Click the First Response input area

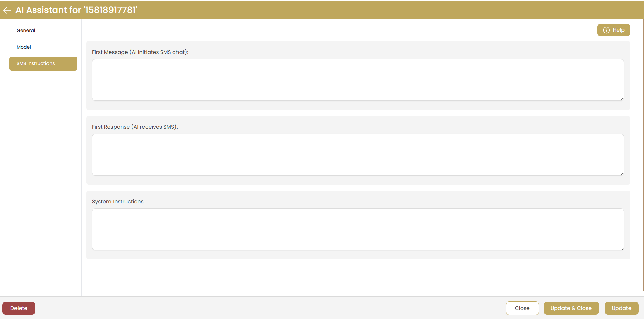point(358,154)
